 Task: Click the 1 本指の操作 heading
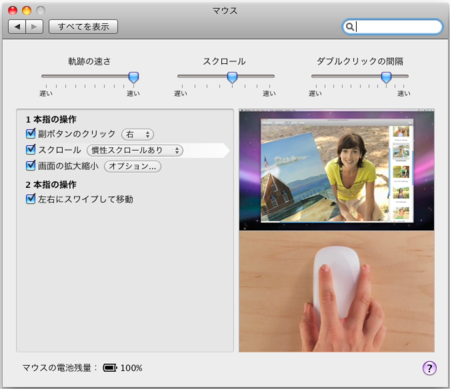[x=51, y=119]
